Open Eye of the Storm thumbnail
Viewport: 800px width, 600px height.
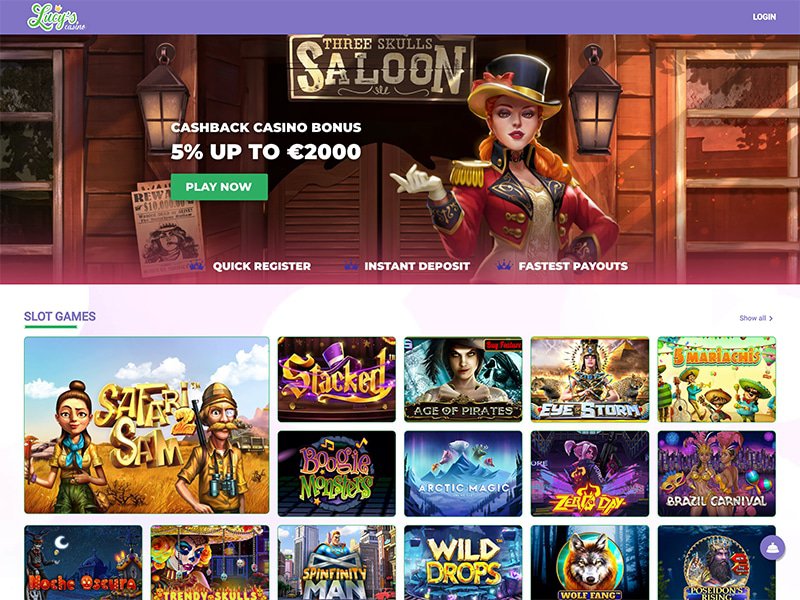[x=590, y=379]
